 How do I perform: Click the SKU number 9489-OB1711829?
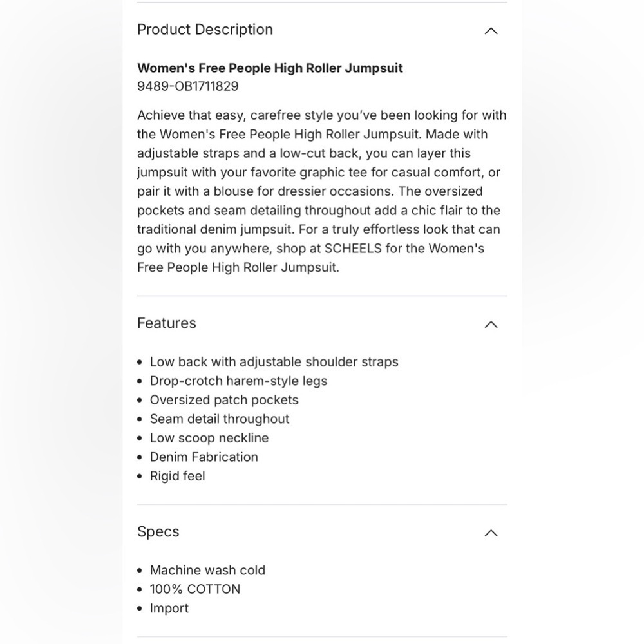187,86
